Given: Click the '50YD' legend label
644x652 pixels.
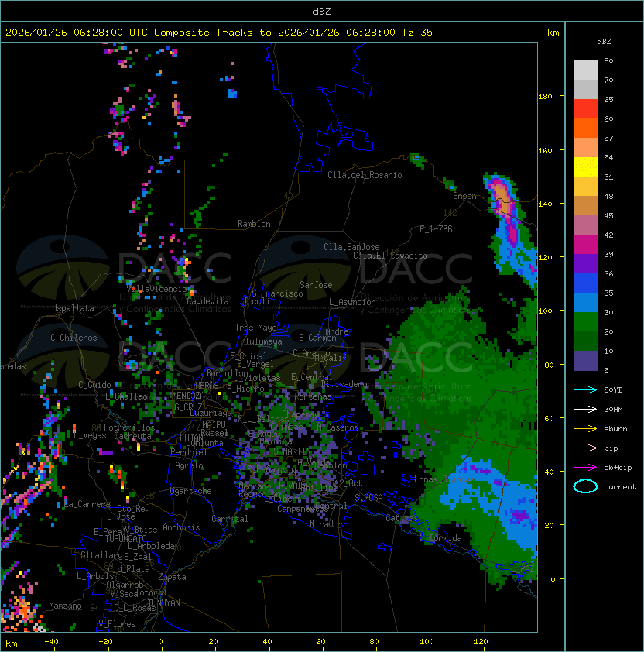Looking at the screenshot, I should tap(613, 389).
